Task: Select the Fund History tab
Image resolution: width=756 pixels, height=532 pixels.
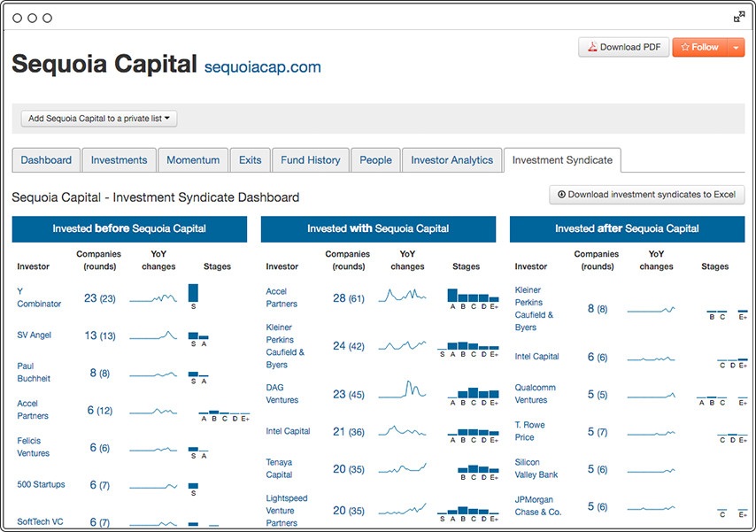Action: point(311,160)
